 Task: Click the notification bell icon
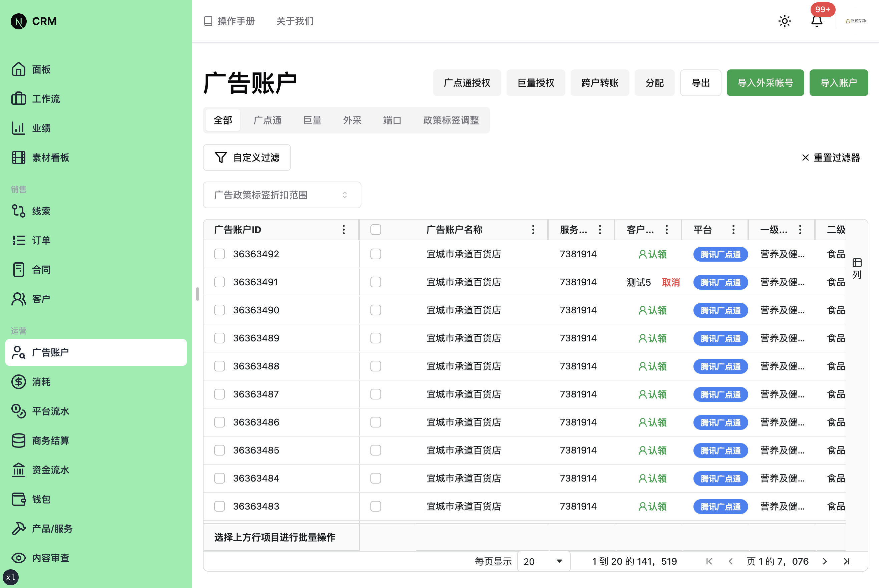click(817, 21)
